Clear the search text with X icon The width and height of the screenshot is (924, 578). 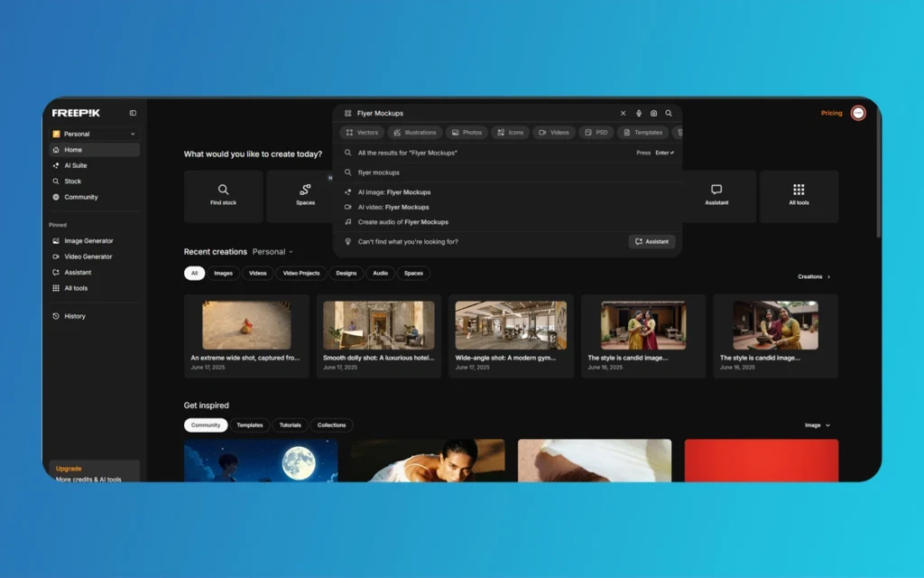[x=623, y=114]
